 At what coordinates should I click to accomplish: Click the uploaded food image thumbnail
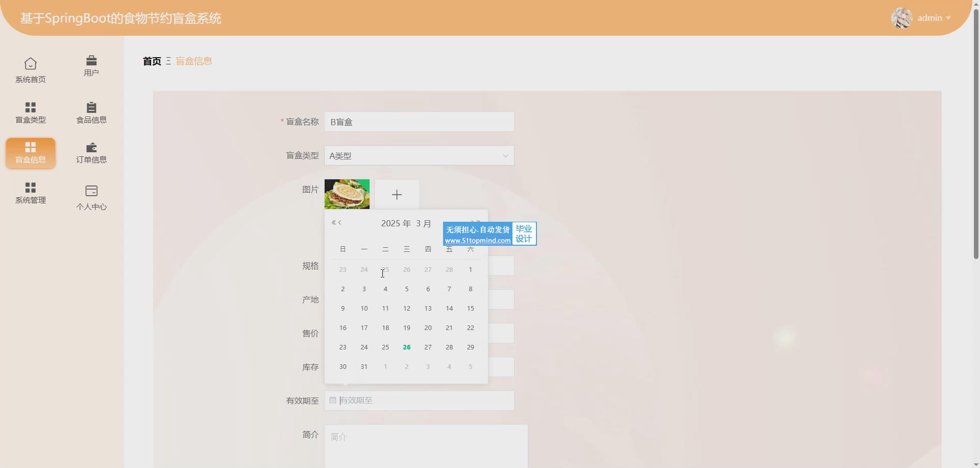[347, 194]
